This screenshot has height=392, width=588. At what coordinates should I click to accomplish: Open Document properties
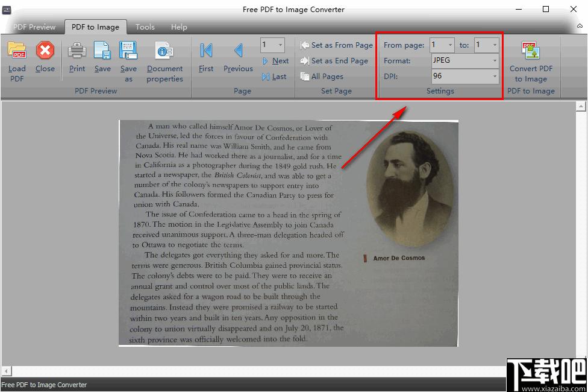tap(164, 62)
